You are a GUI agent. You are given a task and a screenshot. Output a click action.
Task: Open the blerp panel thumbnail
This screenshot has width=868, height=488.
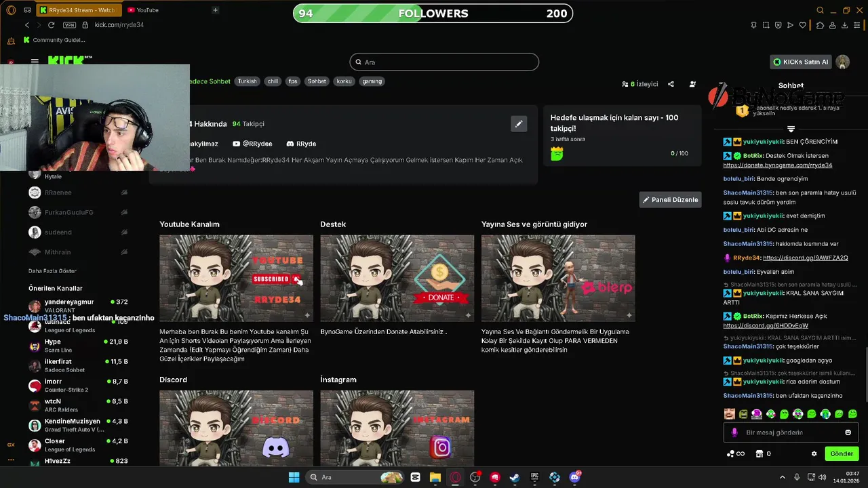click(558, 278)
